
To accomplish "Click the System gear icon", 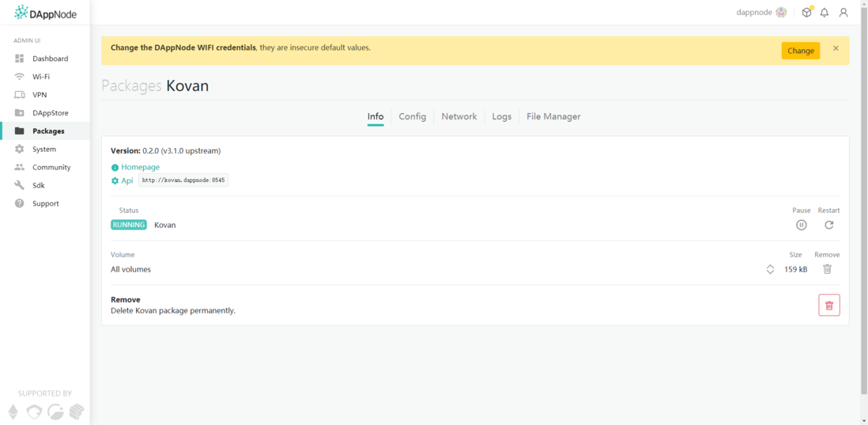I will coord(20,149).
